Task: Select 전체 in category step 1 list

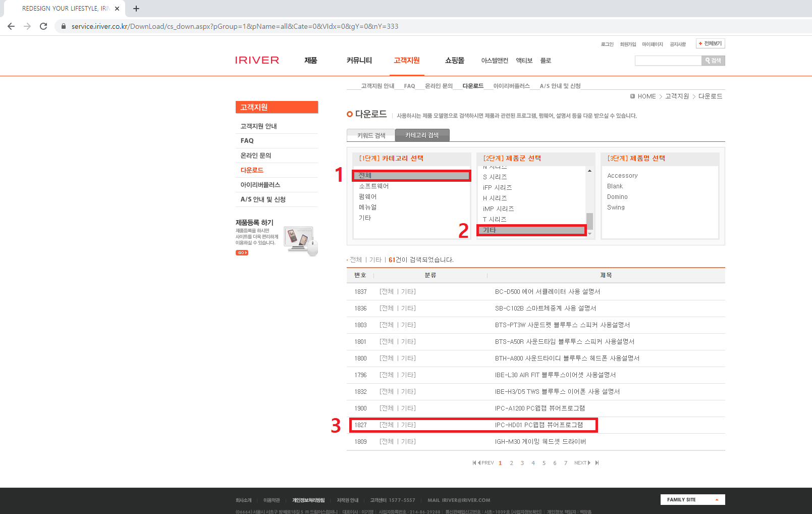Action: click(411, 176)
